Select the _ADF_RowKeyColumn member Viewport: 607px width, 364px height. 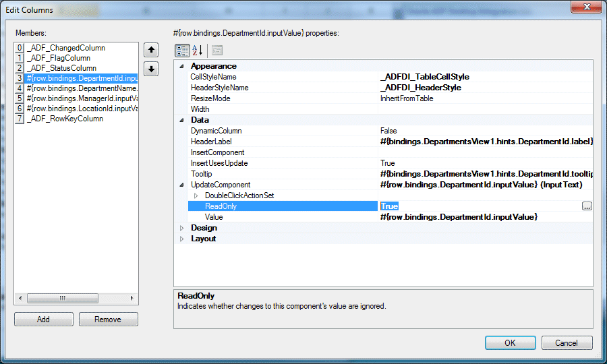click(x=65, y=119)
